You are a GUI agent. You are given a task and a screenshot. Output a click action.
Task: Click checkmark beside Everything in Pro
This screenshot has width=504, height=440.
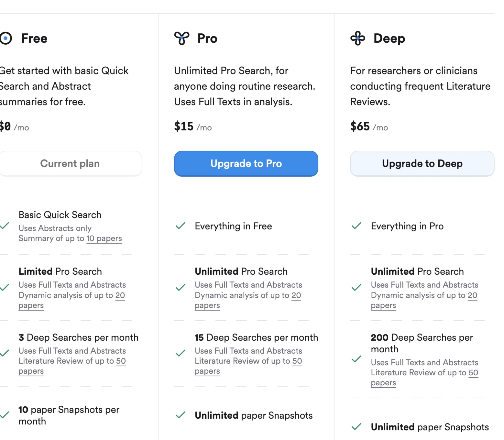click(x=356, y=226)
